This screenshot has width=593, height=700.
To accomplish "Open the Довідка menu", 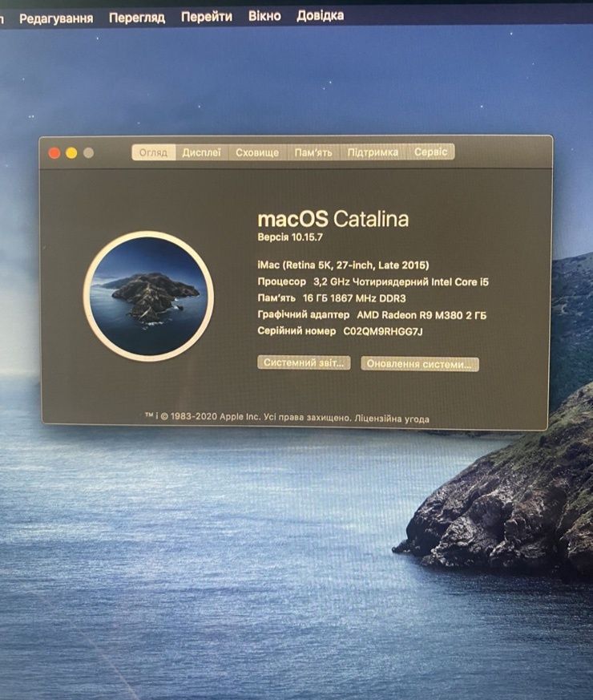I will [x=320, y=15].
